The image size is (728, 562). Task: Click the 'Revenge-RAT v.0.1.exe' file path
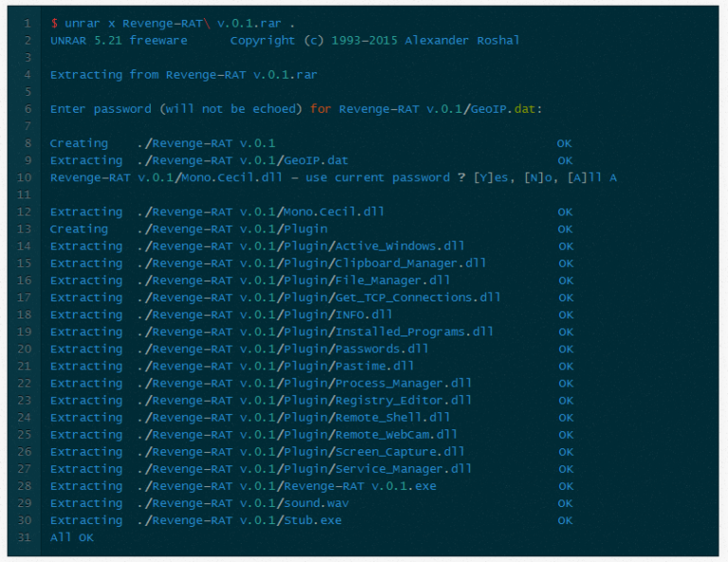tap(286, 486)
